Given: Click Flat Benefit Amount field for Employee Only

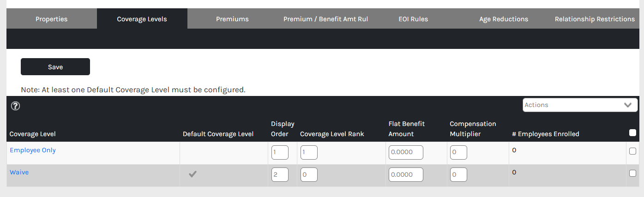Looking at the screenshot, I should tap(406, 153).
